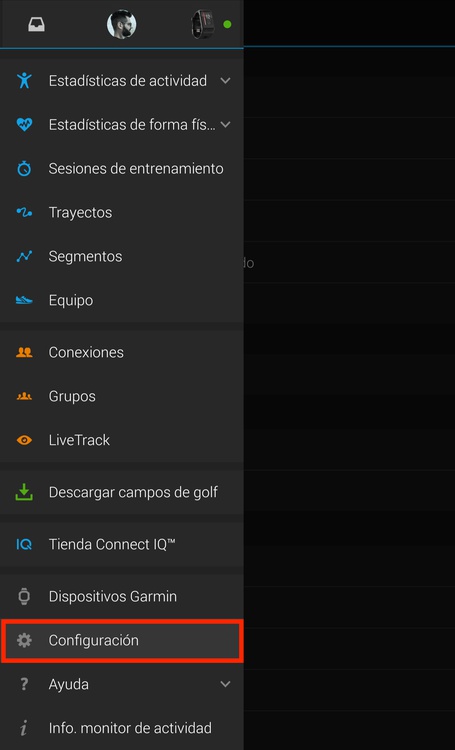Click the Segmentos graph icon
Viewport: 455px width, 750px height.
24,256
